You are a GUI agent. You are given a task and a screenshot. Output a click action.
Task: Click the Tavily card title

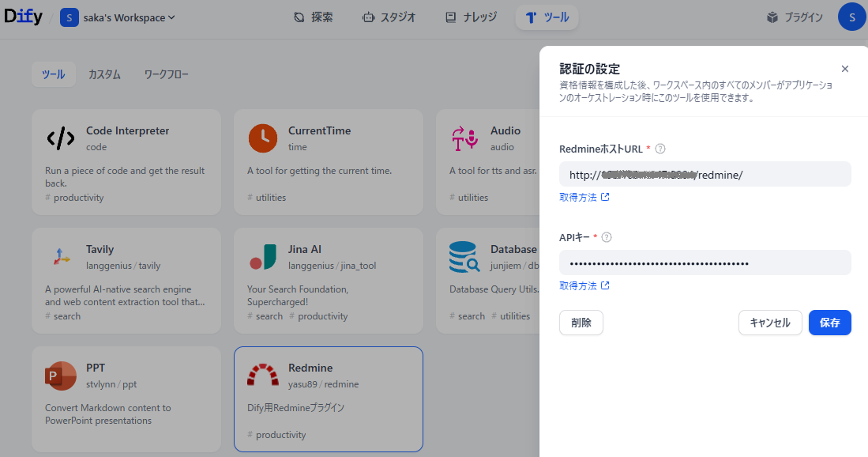point(100,249)
